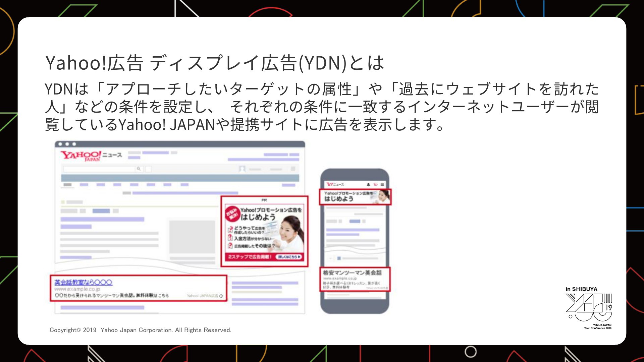Click the info icon beside Yahoo! JAPAN広告
The image size is (644, 362).
tap(221, 296)
